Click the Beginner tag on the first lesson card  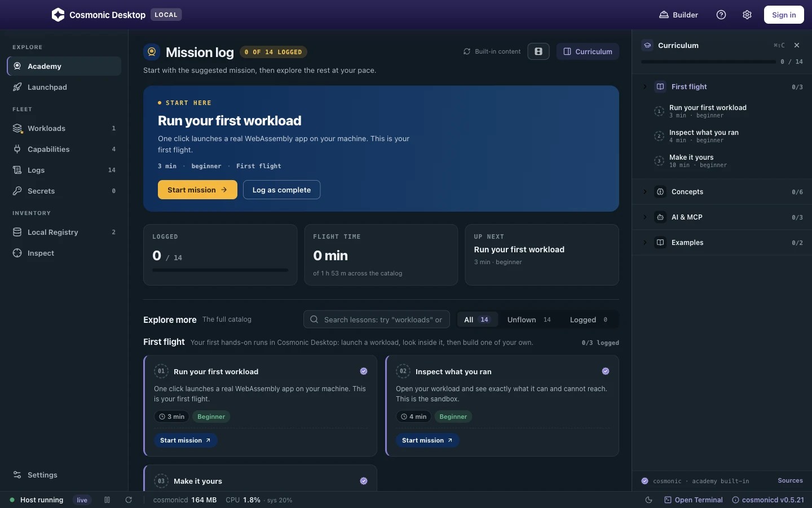point(211,417)
